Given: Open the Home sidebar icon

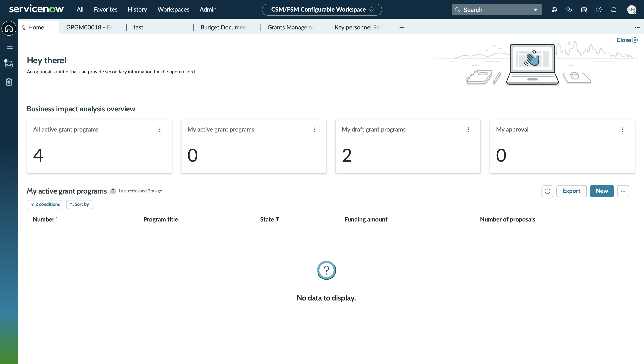Looking at the screenshot, I should 9,28.
